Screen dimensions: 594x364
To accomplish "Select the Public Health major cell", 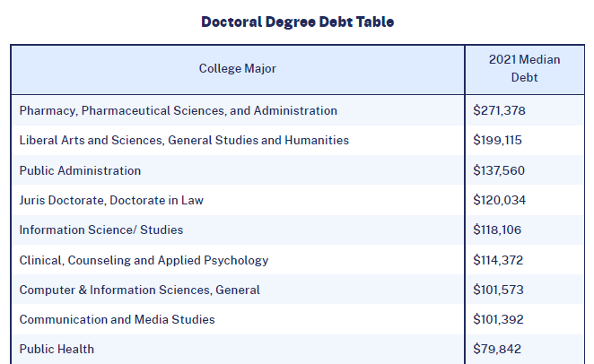I will click(x=57, y=349).
